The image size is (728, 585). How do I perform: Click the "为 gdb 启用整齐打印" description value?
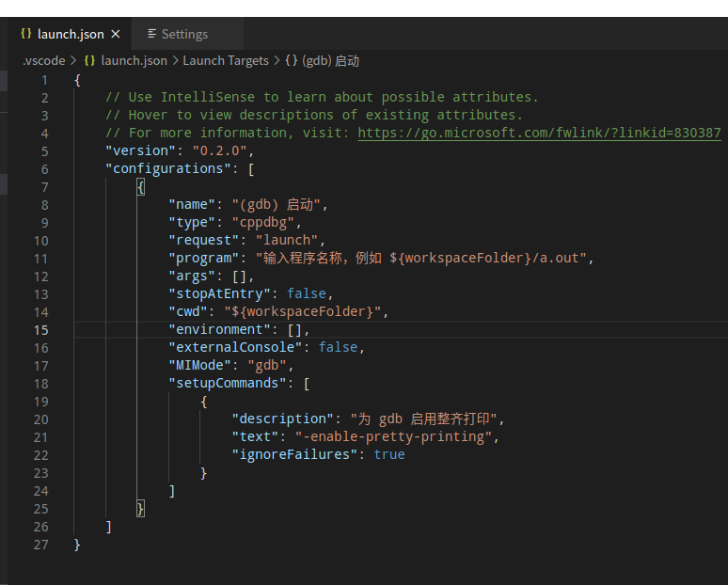point(424,419)
